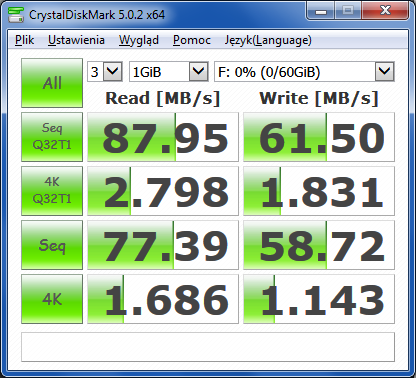Open the Wygląd menu
This screenshot has width=416, height=378.
[139, 40]
